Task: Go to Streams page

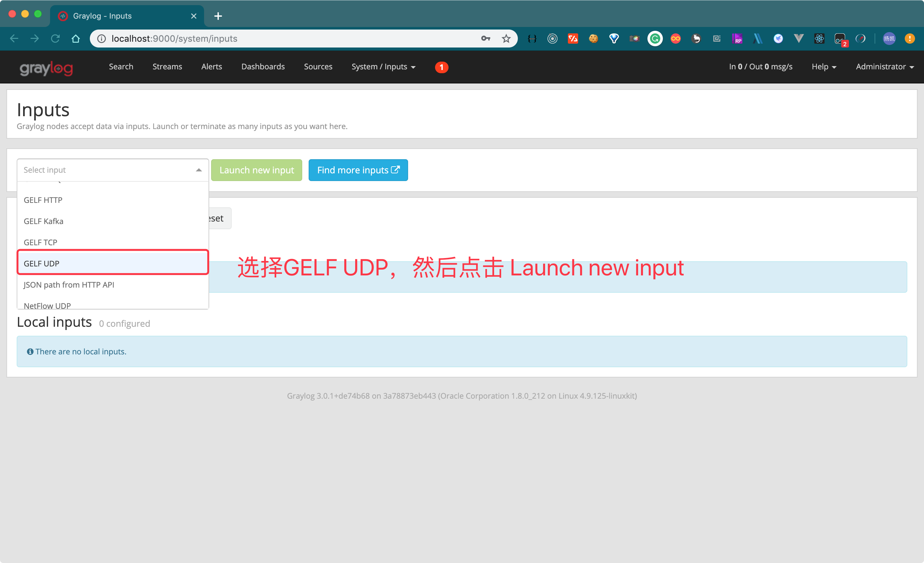Action: (167, 67)
